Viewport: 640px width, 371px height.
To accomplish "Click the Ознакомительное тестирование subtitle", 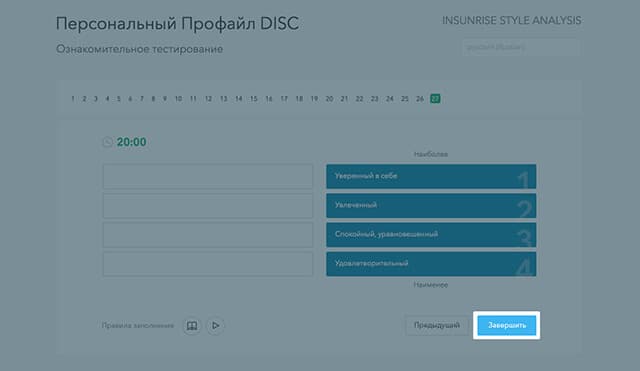I will pyautogui.click(x=140, y=49).
